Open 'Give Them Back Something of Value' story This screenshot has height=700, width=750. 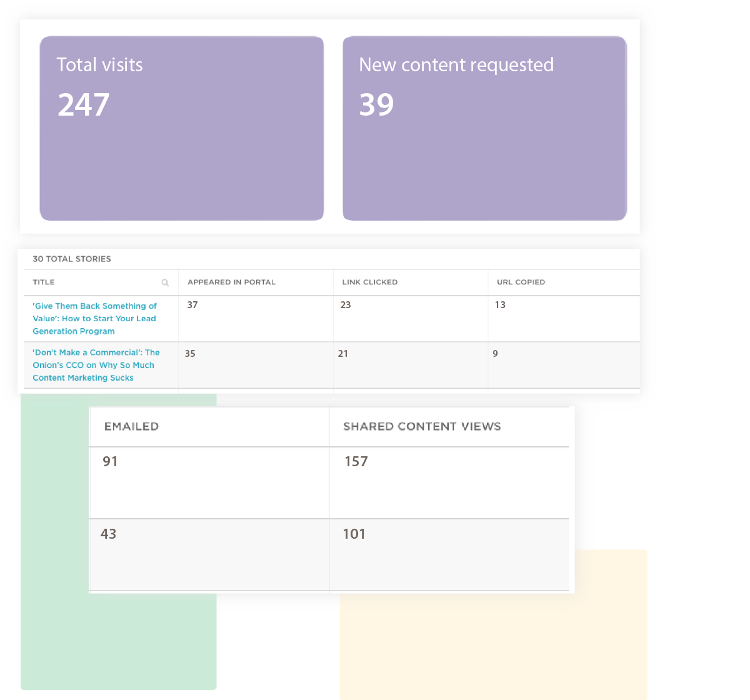(x=94, y=319)
